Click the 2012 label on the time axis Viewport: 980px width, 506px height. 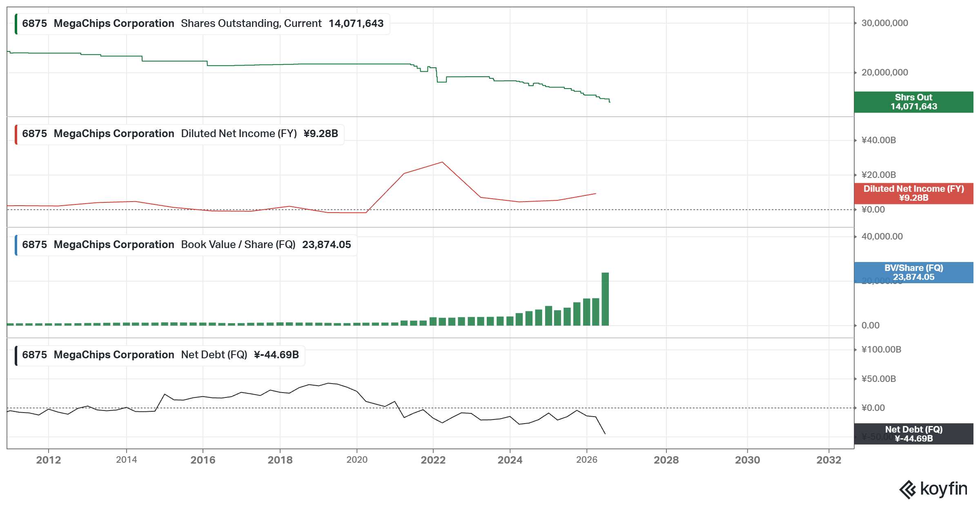pyautogui.click(x=49, y=460)
